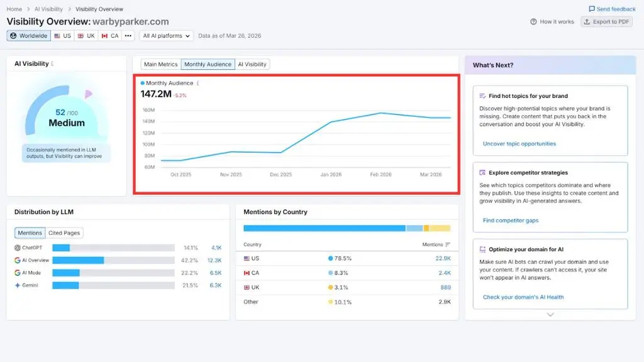Screen dimensions: 644x362
Task: Click the AI Mode Google icon
Action: pyautogui.click(x=17, y=273)
